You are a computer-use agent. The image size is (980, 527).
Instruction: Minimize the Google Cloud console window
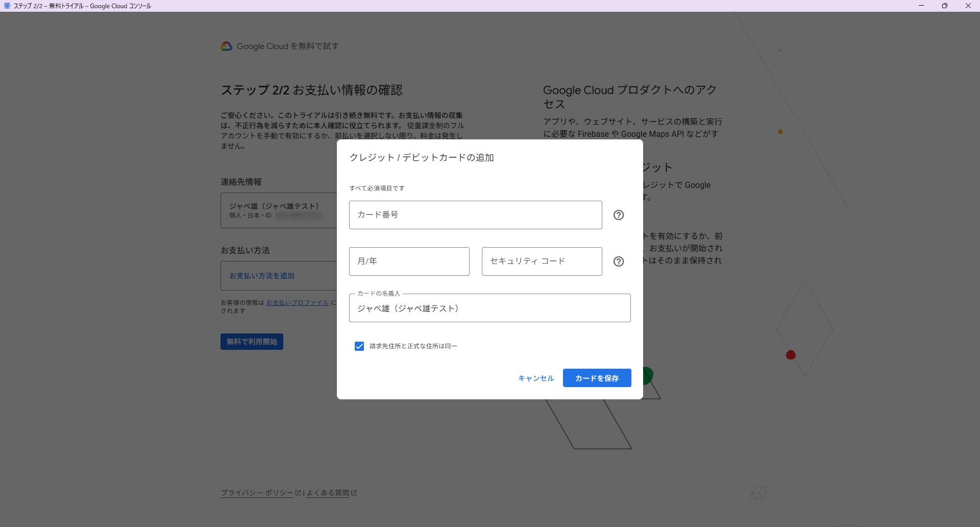(x=921, y=6)
